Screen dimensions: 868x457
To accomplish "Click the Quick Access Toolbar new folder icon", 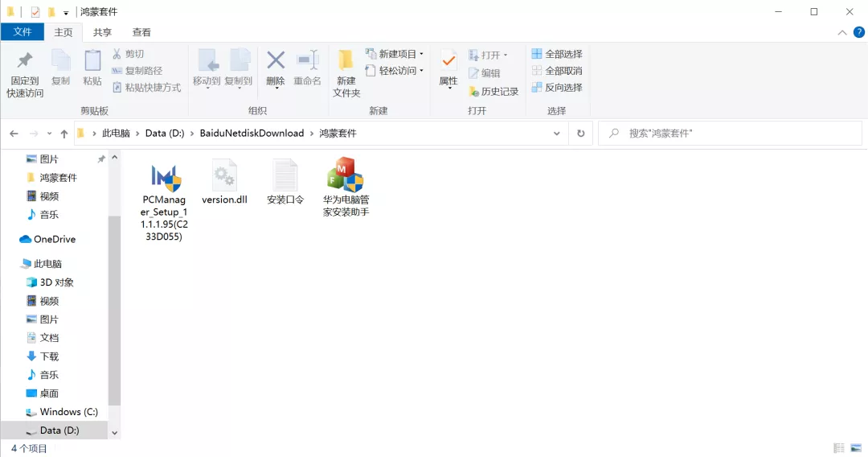I will click(51, 11).
